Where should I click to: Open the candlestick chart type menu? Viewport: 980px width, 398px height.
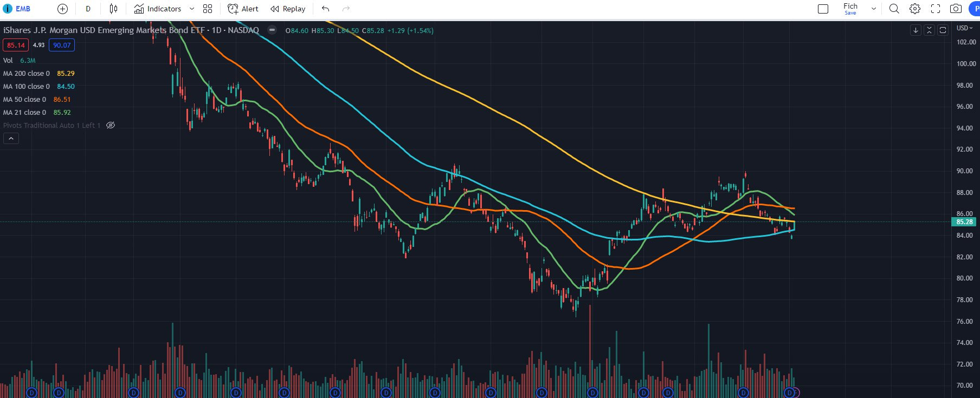pos(113,9)
